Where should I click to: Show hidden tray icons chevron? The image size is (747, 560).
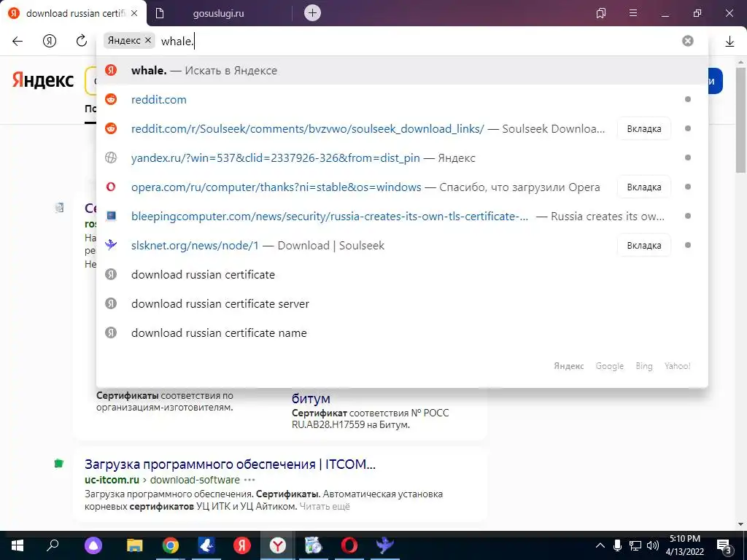(600, 545)
